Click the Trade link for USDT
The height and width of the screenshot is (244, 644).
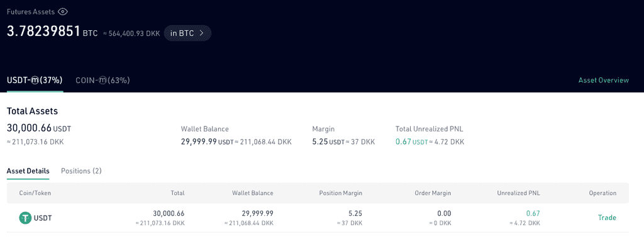607,218
